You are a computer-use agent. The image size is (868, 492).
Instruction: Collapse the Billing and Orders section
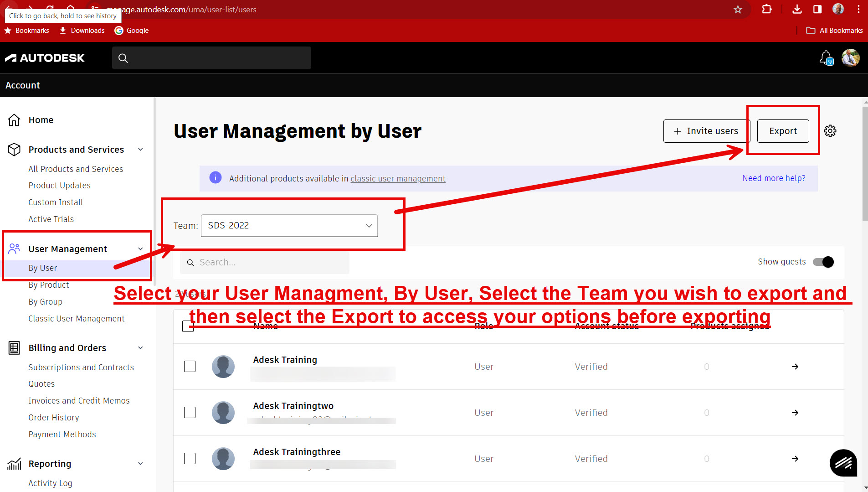pos(141,348)
